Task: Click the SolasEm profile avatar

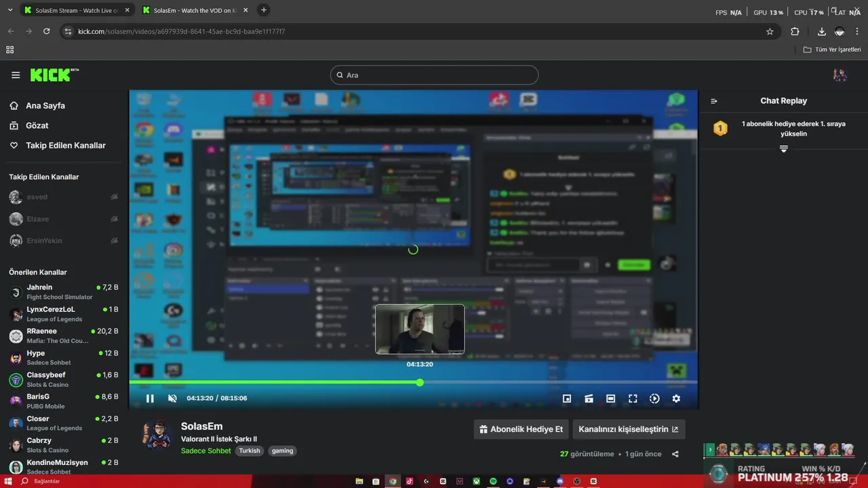Action: point(157,434)
